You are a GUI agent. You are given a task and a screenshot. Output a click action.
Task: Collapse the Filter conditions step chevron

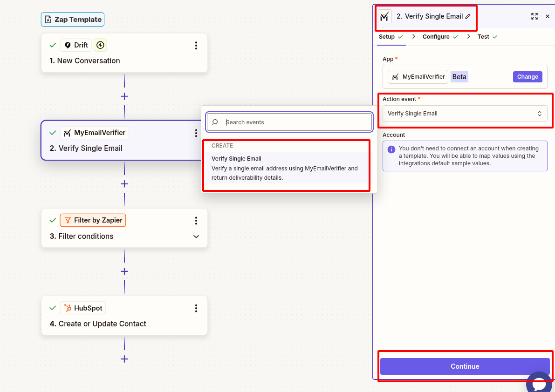(196, 237)
